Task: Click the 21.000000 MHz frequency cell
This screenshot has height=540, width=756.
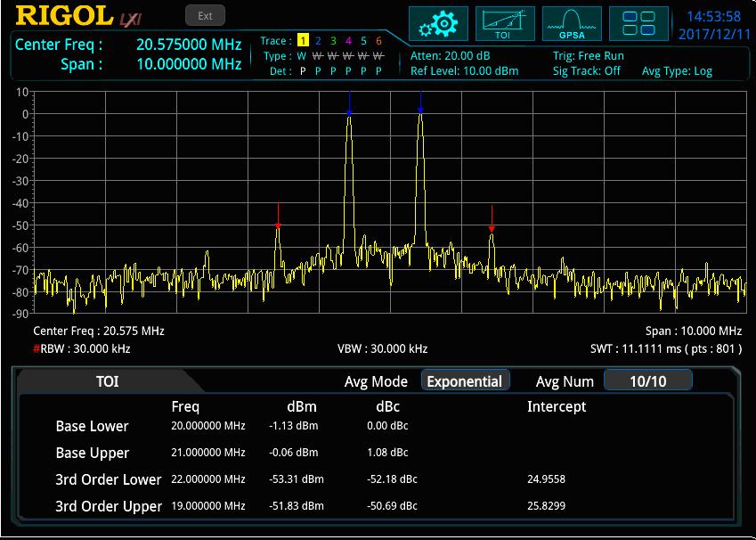Action: 208,452
